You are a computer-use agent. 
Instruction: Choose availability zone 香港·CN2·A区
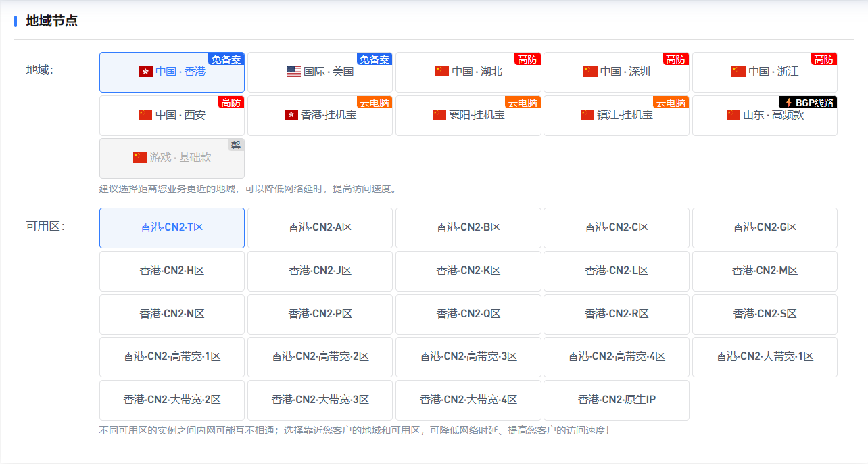point(320,228)
